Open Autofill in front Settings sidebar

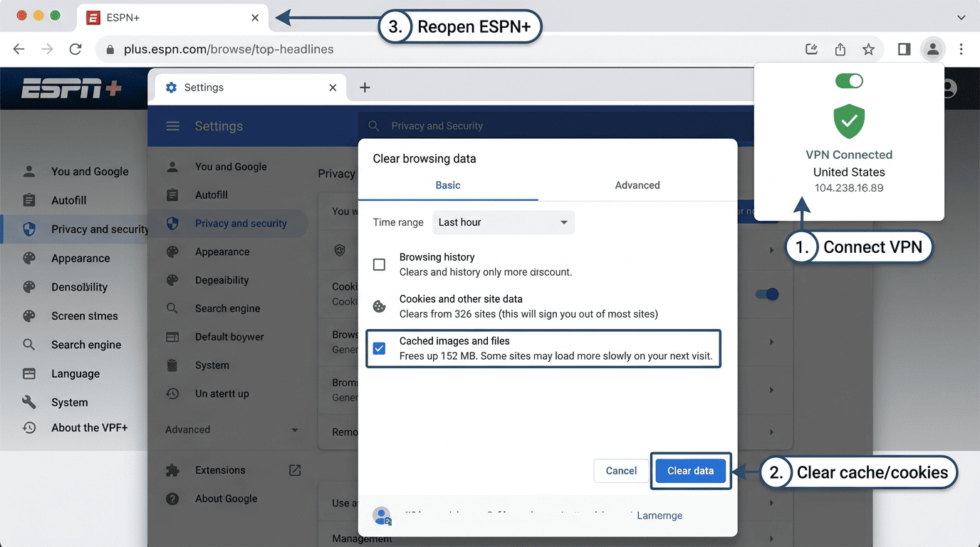tap(212, 194)
